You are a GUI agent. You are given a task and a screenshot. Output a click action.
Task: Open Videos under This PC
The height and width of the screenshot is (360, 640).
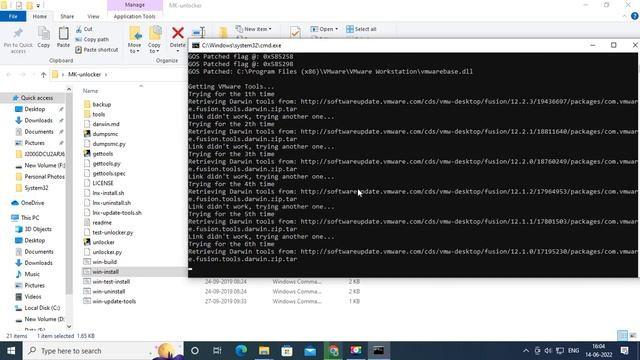tap(33, 296)
